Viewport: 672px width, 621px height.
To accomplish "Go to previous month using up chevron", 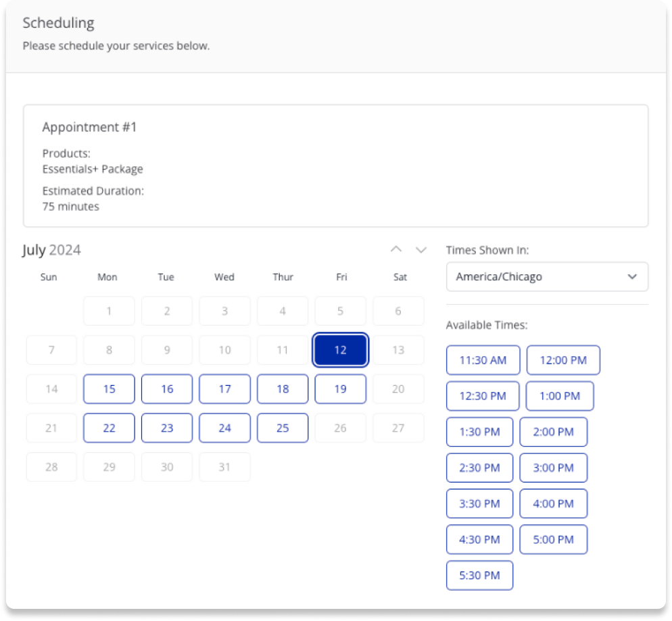I will pos(396,249).
